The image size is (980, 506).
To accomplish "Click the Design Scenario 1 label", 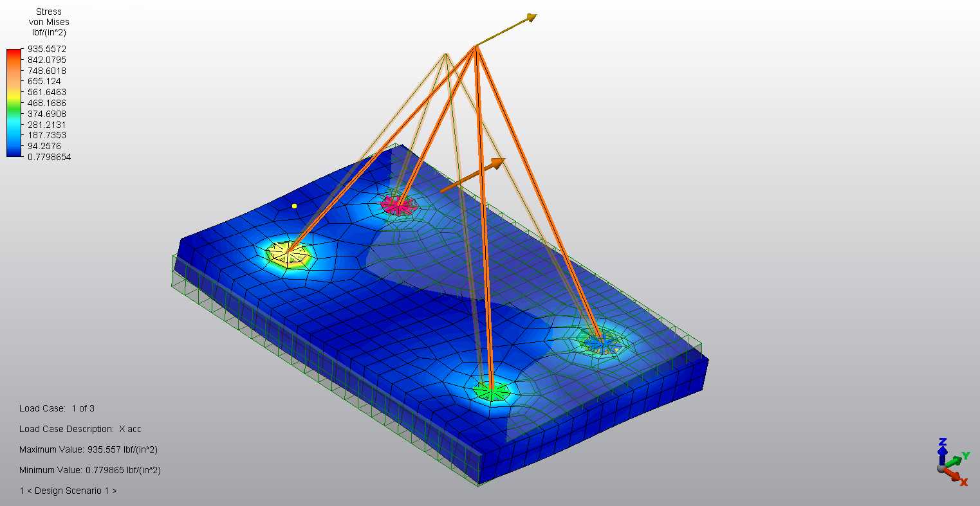I will point(68,491).
